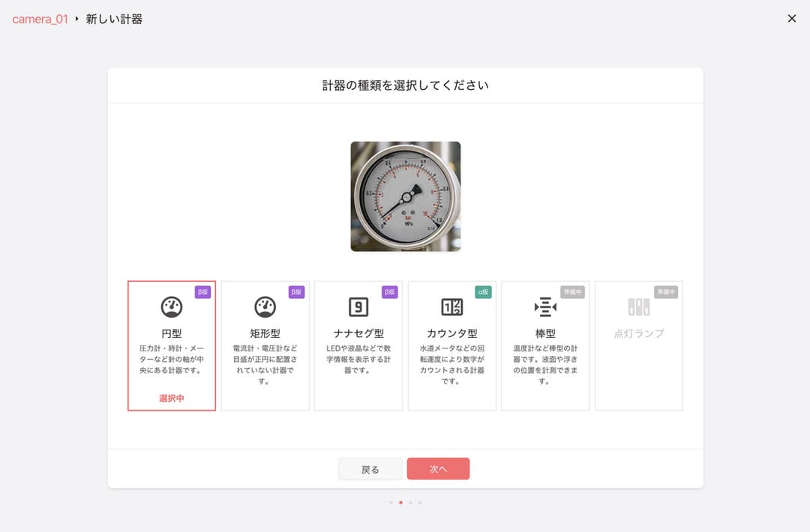Click the β版 badge on the 円型 card
This screenshot has width=810, height=532.
[x=202, y=292]
